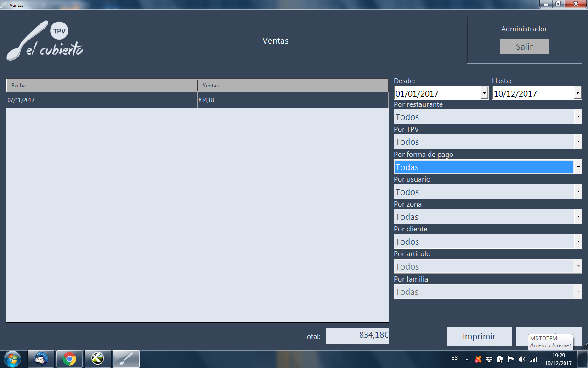Click the El Cubierto TPV spoon logo
Screen dimensions: 588x368
pyautogui.click(x=45, y=41)
